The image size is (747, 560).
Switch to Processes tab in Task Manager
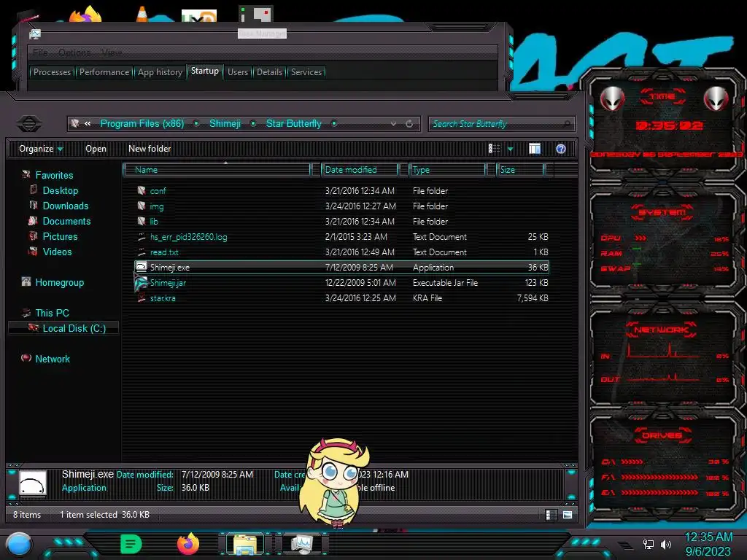click(x=52, y=72)
